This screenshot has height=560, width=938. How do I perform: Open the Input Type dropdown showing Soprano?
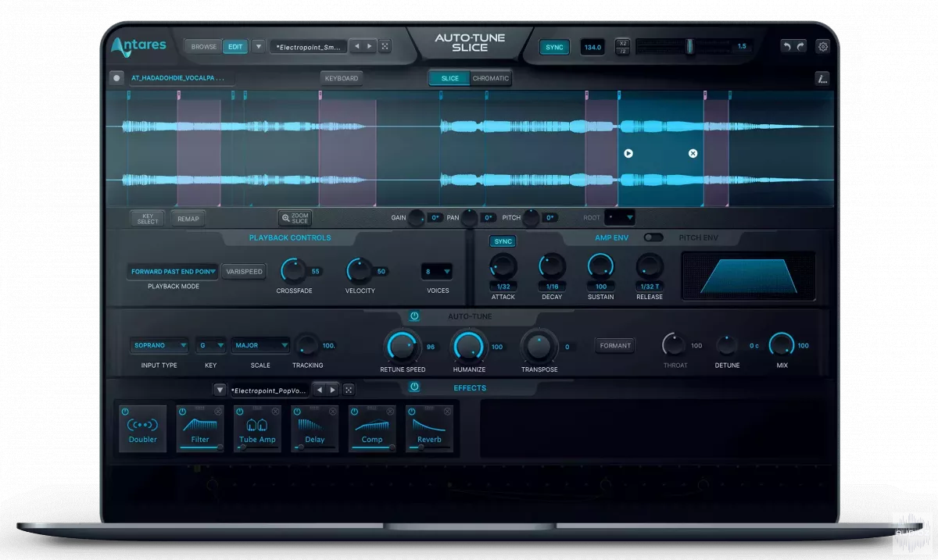[159, 345]
